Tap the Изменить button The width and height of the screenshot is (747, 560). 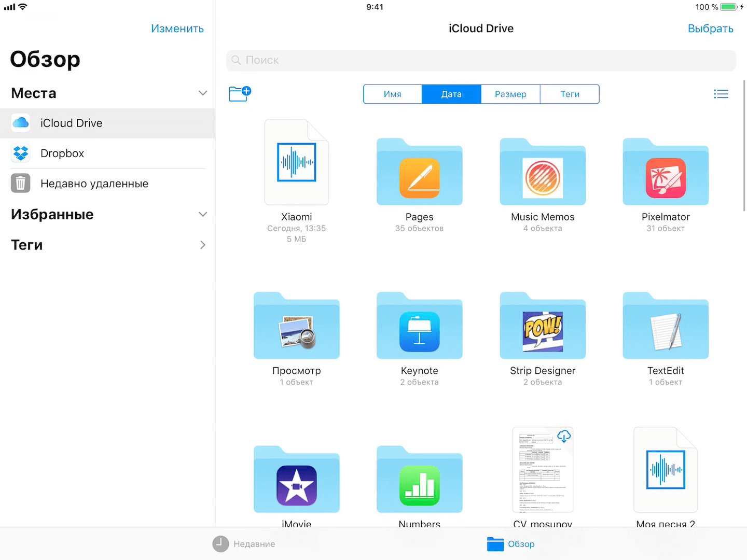[177, 29]
